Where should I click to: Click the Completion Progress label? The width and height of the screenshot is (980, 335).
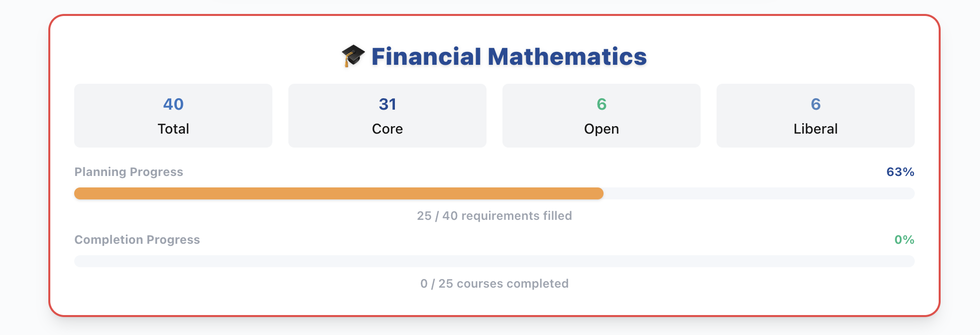pos(137,240)
